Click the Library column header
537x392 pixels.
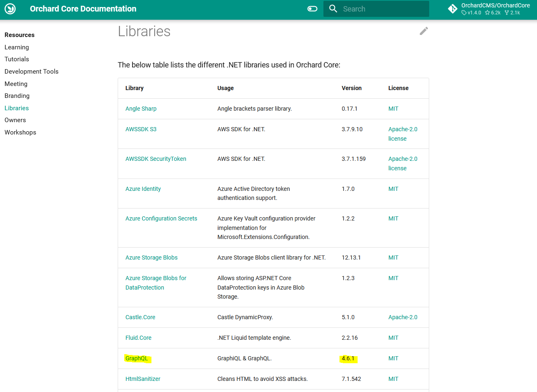click(135, 88)
